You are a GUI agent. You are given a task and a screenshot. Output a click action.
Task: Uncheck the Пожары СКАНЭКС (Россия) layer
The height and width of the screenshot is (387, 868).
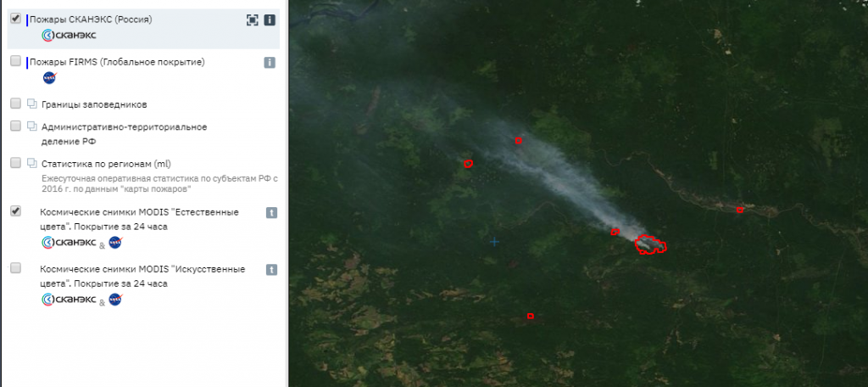[x=15, y=19]
